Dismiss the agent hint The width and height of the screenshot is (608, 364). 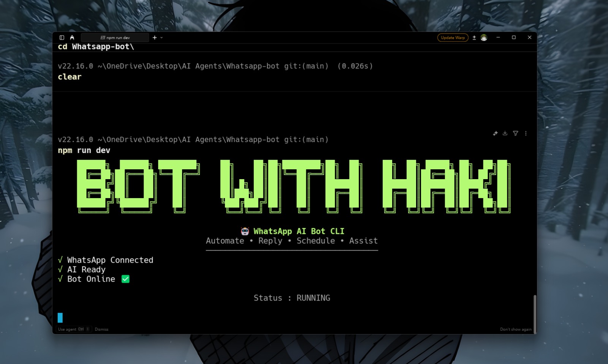101,329
